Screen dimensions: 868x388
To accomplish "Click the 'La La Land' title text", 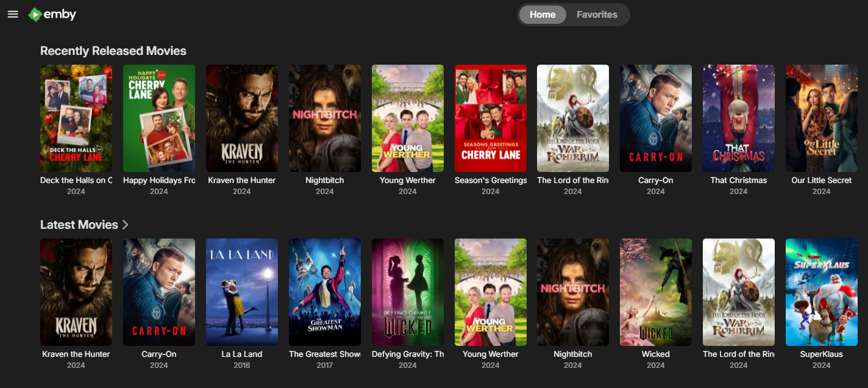I will (x=242, y=354).
